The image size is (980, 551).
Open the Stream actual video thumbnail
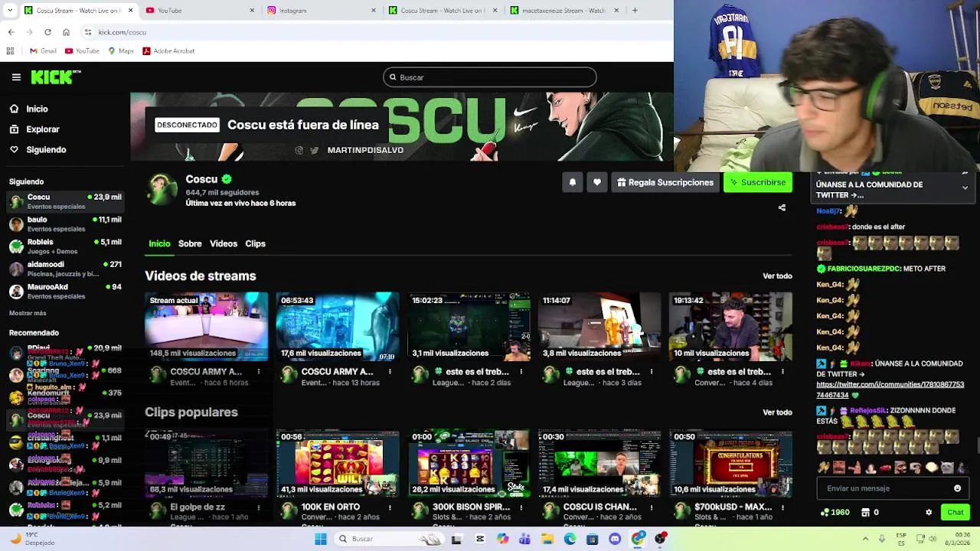[207, 326]
